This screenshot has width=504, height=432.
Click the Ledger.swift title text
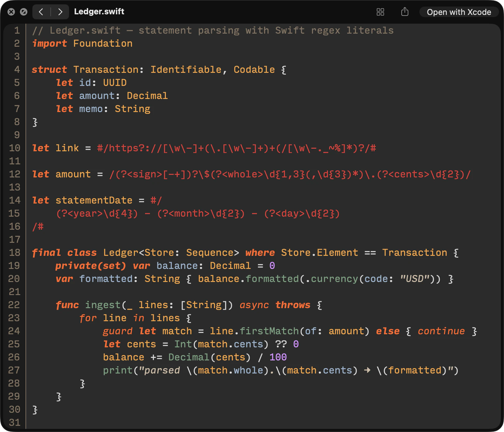coord(99,12)
